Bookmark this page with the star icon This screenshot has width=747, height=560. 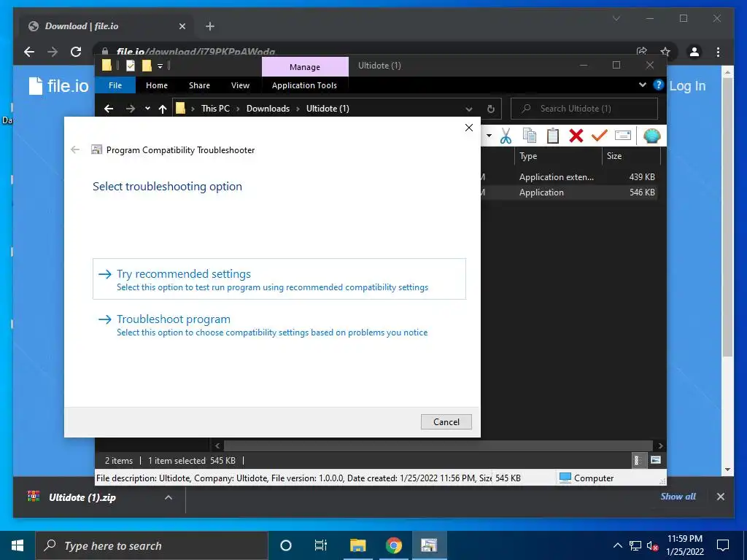pyautogui.click(x=665, y=52)
